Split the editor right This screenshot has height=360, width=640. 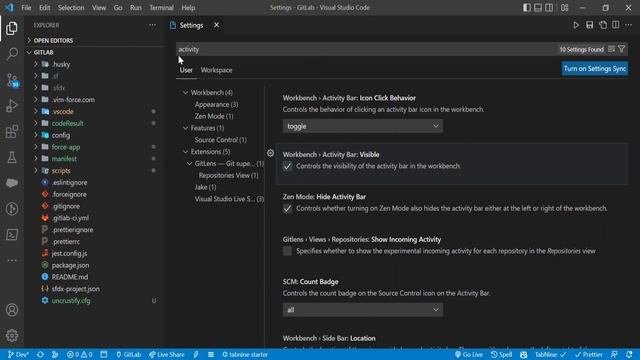pos(616,25)
